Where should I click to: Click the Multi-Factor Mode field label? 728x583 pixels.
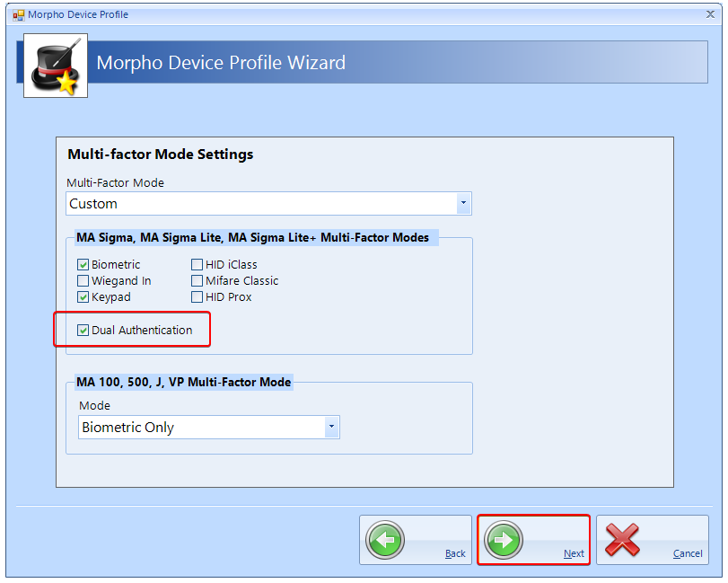pos(115,183)
